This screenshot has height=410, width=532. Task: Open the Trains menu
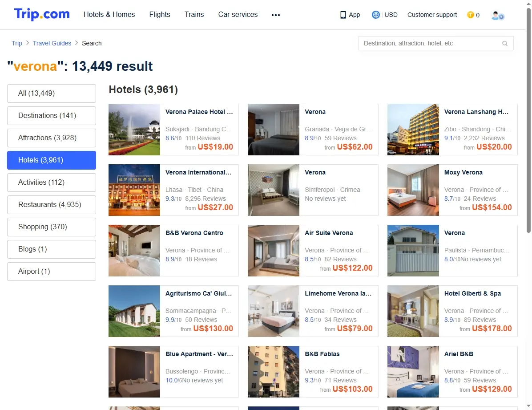pyautogui.click(x=194, y=14)
